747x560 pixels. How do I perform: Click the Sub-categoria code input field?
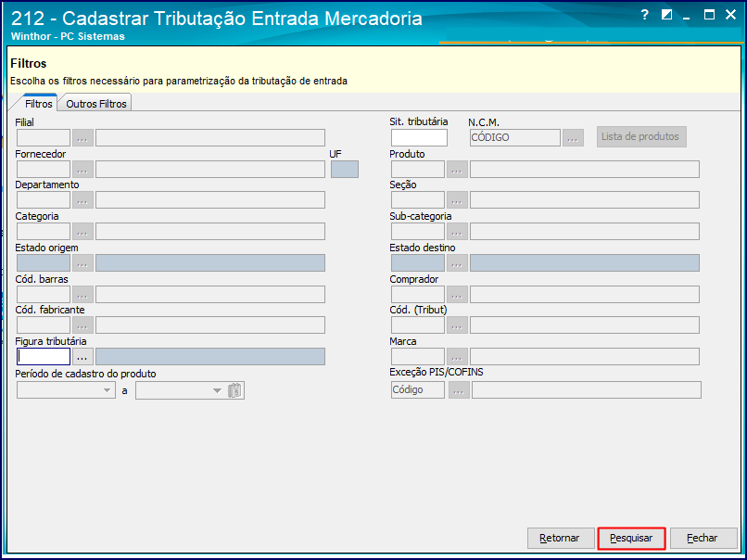(x=418, y=232)
